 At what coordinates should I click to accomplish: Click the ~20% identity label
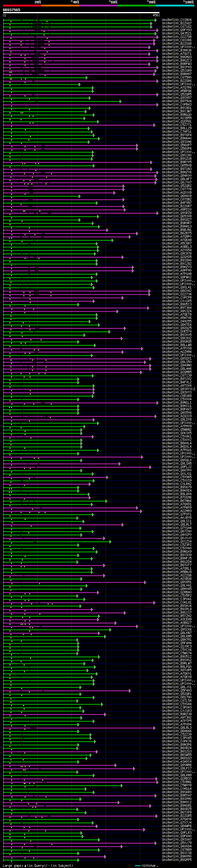point(38,2)
